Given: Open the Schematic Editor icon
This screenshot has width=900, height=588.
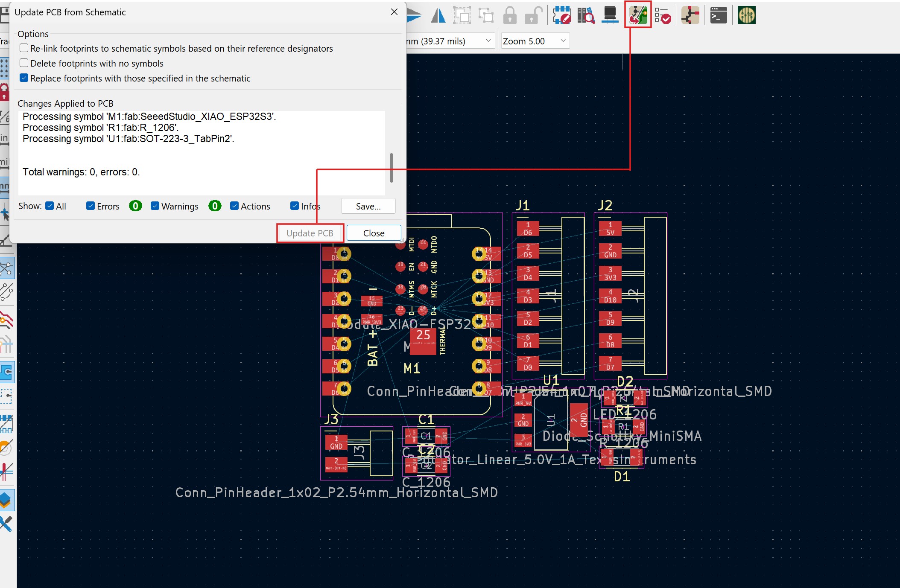Looking at the screenshot, I should (x=690, y=15).
